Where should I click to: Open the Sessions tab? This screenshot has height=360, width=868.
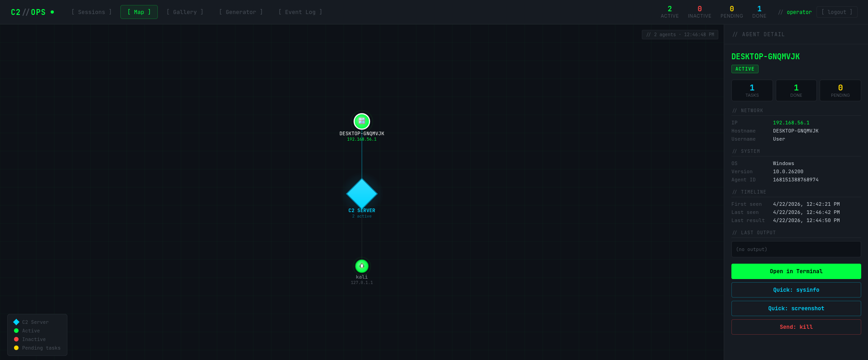(91, 12)
